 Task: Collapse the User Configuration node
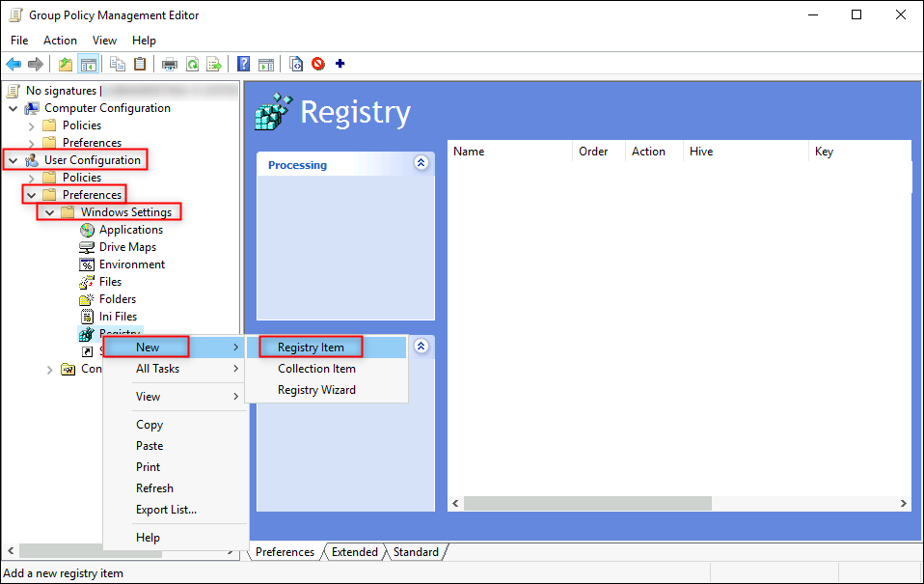click(13, 160)
